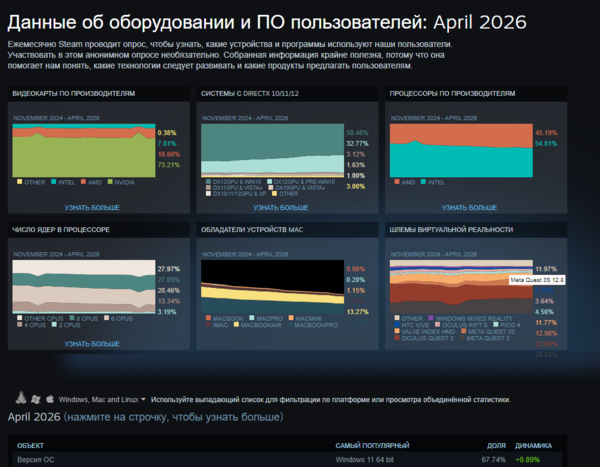
Task: Click the '67.74%' share cell
Action: 493,460
